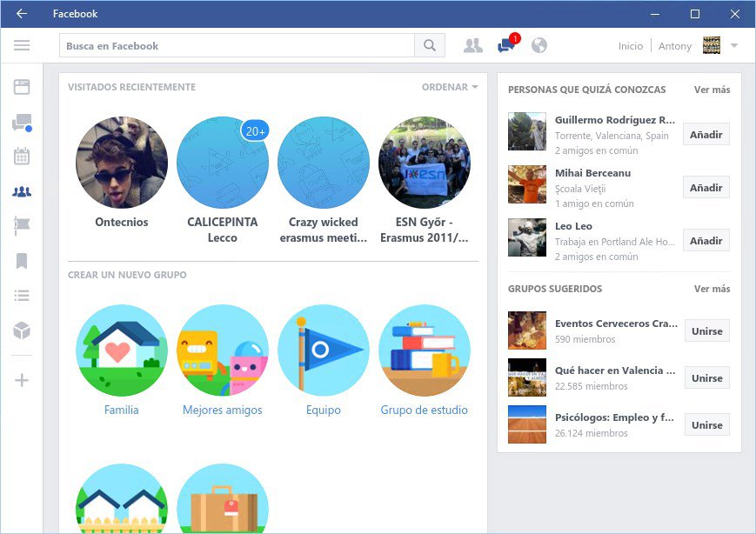The height and width of the screenshot is (534, 756).
Task: Add Leo Leo as friend
Action: pos(706,240)
